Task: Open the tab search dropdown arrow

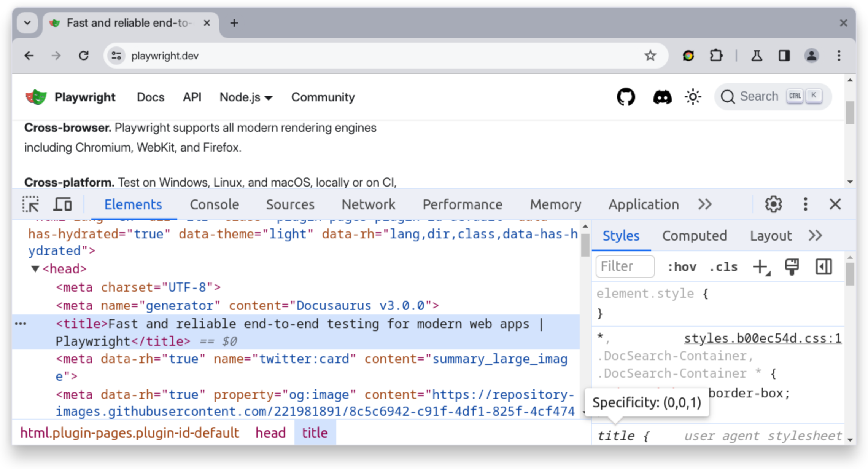Action: 27,23
